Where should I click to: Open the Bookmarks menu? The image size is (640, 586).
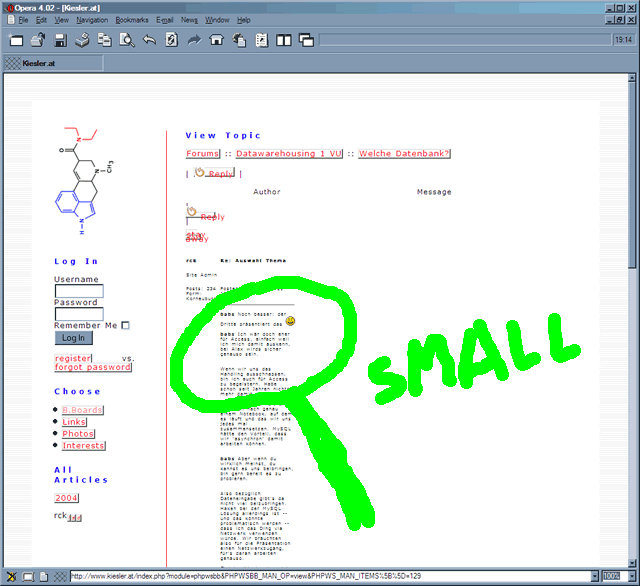point(131,20)
